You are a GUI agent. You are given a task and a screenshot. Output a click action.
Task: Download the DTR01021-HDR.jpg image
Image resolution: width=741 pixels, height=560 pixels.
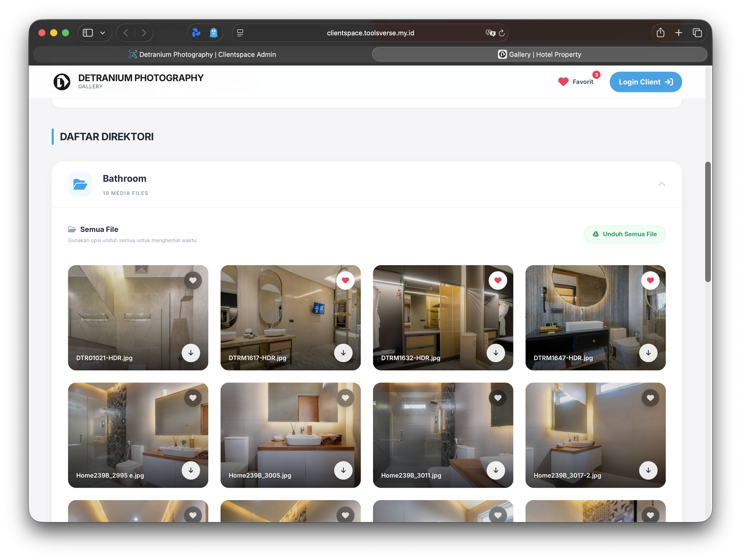point(191,352)
